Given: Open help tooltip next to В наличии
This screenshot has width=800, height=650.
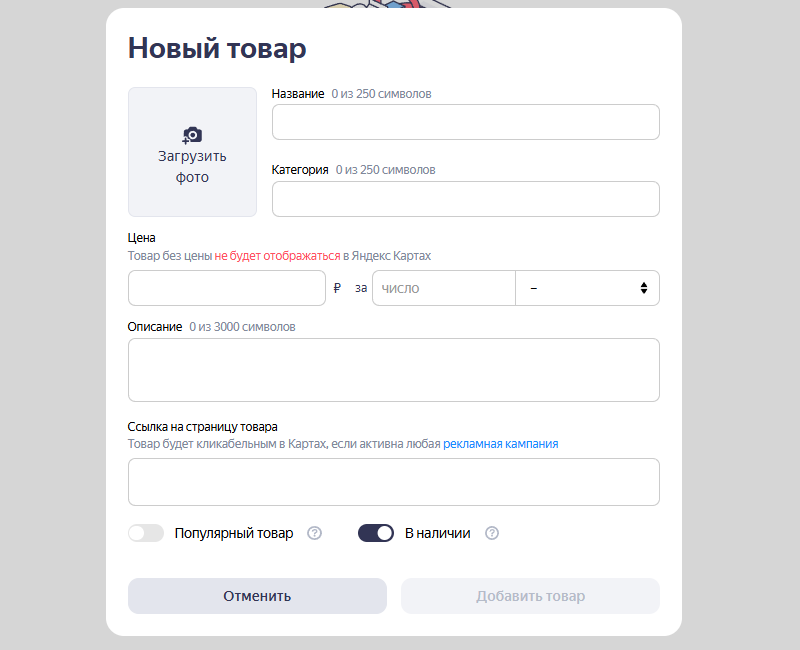Looking at the screenshot, I should pyautogui.click(x=492, y=533).
